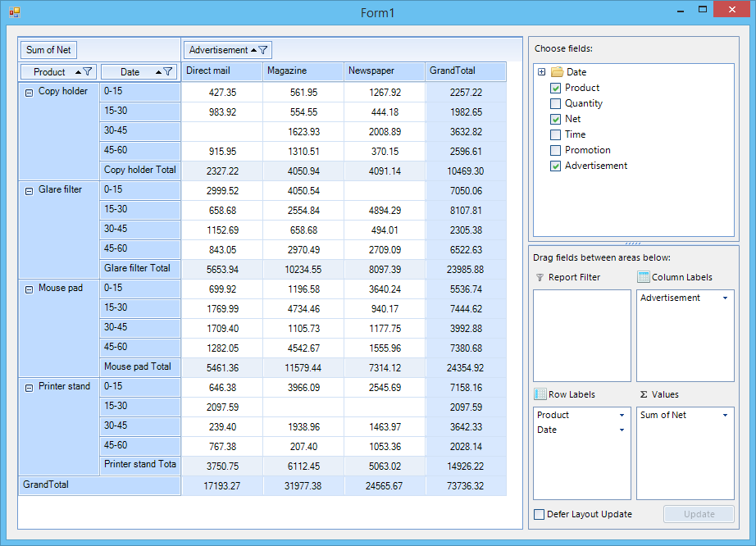The width and height of the screenshot is (756, 546).
Task: Click the Date folder icon in field list
Action: point(557,72)
